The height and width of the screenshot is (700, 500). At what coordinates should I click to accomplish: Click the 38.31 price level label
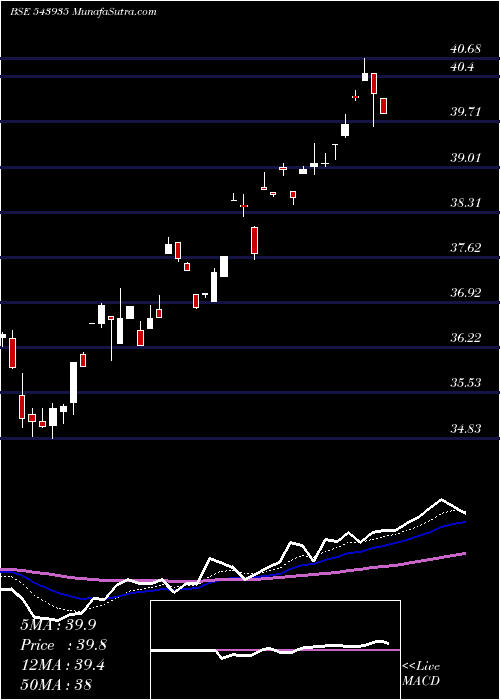(x=465, y=203)
